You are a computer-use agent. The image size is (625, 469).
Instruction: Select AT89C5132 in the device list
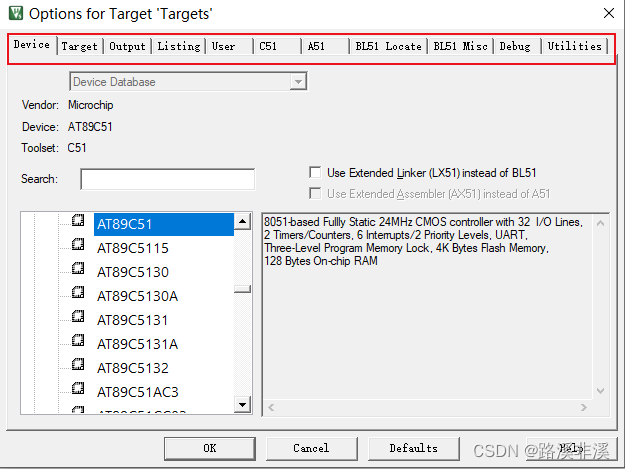133,368
